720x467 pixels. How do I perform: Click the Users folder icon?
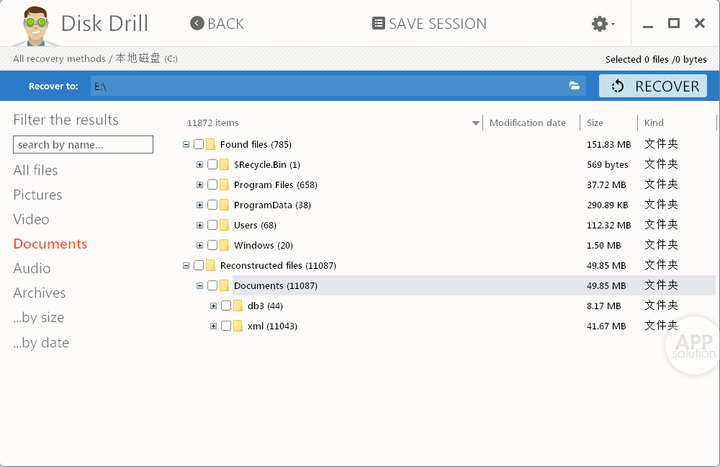point(225,225)
